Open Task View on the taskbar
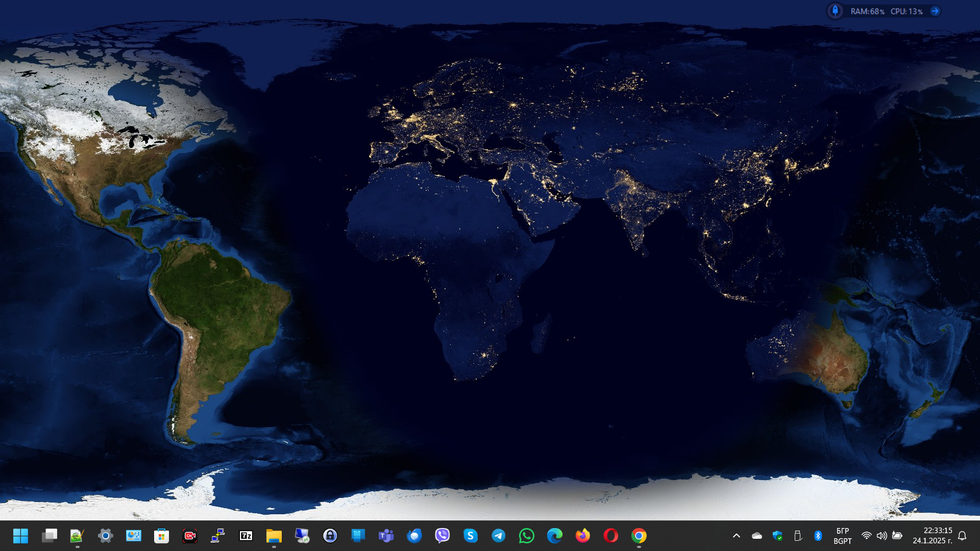This screenshot has height=551, width=980. point(50,536)
